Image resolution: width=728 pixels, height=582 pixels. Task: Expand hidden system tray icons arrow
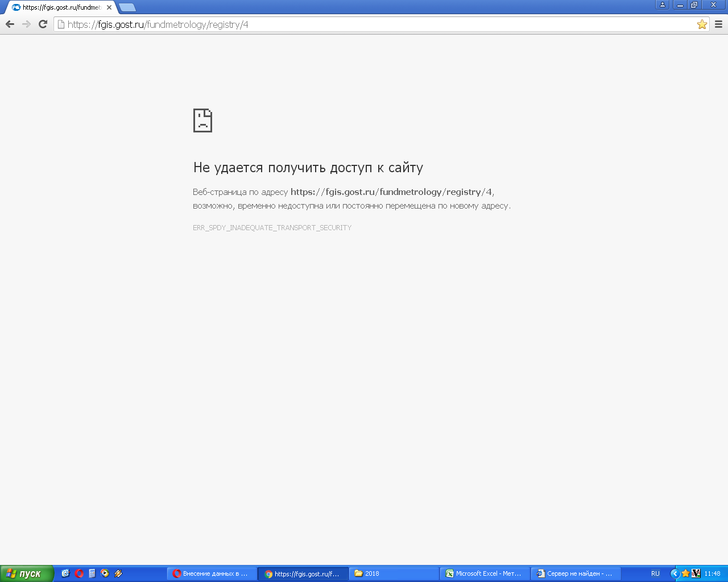coord(675,573)
